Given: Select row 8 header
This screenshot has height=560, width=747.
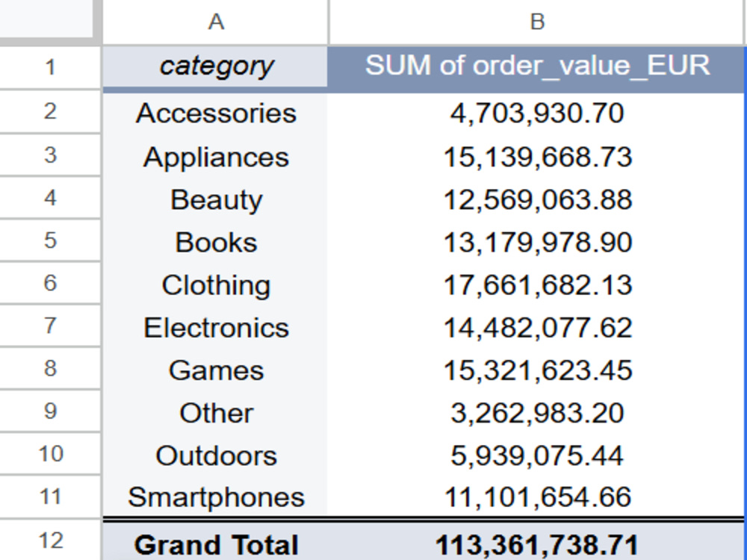Looking at the screenshot, I should [x=50, y=369].
